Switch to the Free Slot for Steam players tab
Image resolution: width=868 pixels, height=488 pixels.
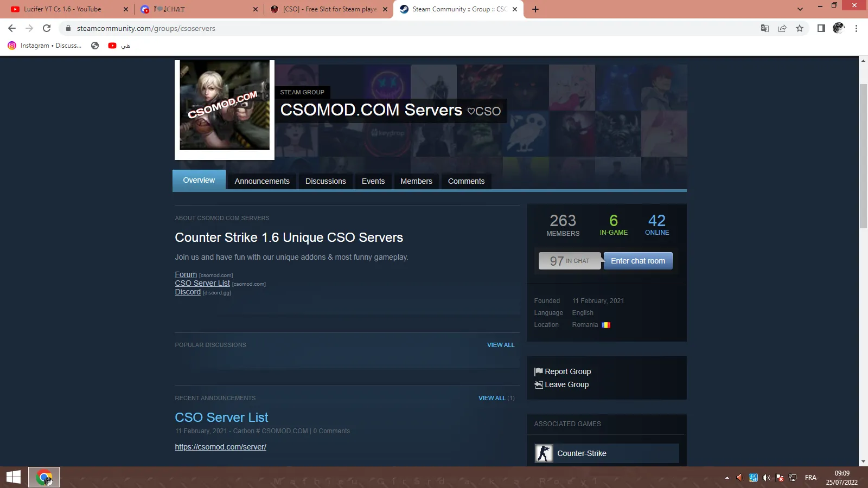[x=329, y=9]
